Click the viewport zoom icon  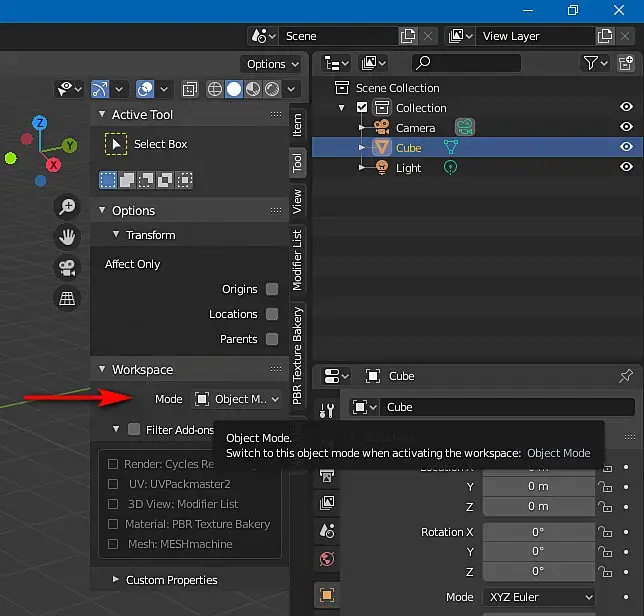pos(67,206)
